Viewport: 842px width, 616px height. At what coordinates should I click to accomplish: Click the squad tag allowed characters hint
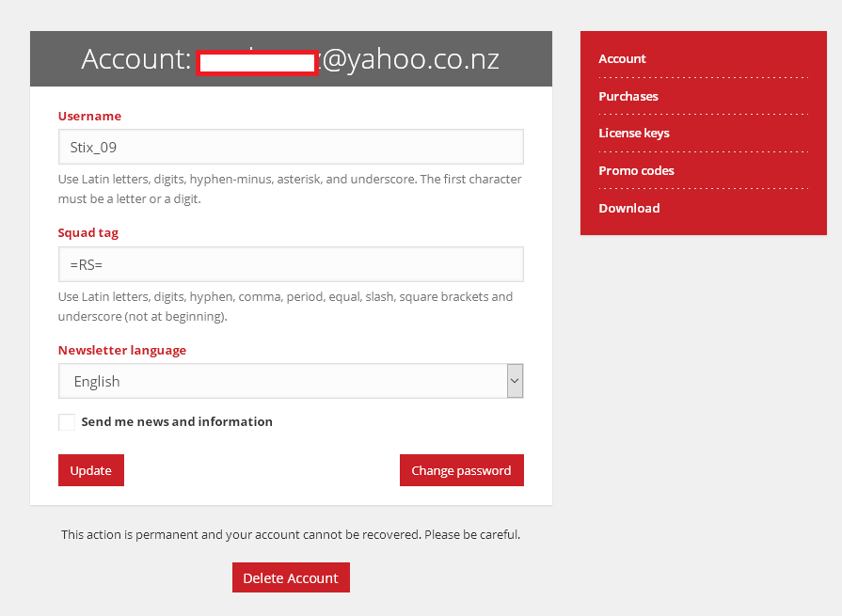click(285, 307)
